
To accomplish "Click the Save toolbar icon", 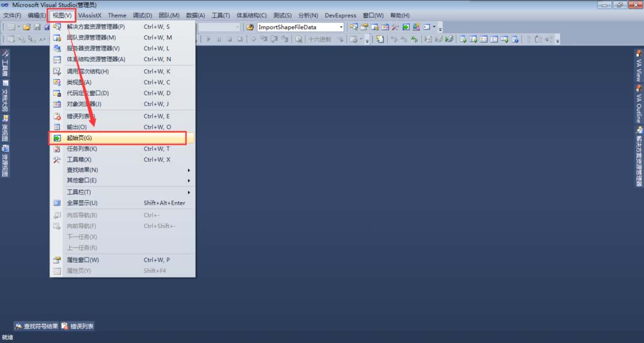I will (37, 28).
